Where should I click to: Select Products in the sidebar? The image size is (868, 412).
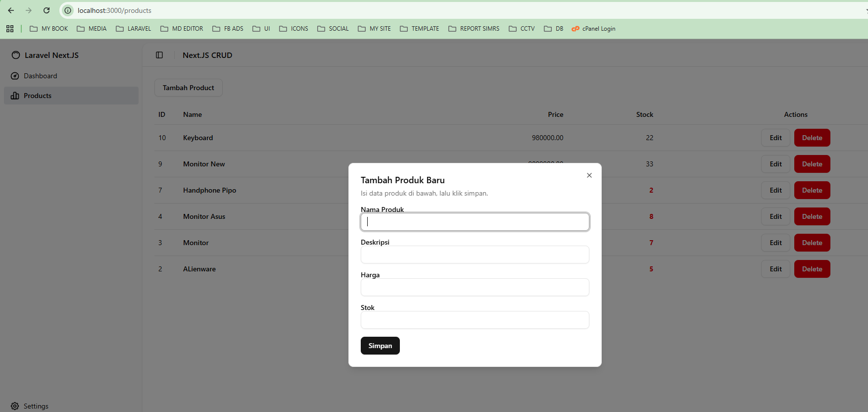coord(71,96)
